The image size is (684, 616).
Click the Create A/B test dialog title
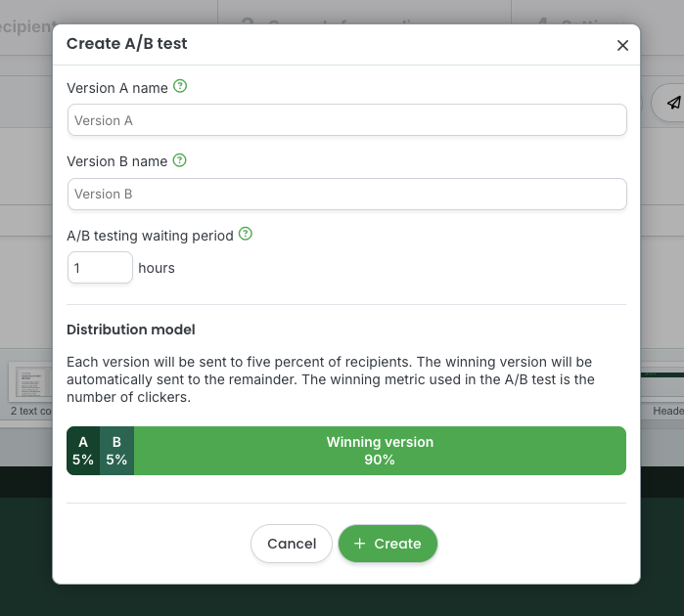(x=127, y=44)
